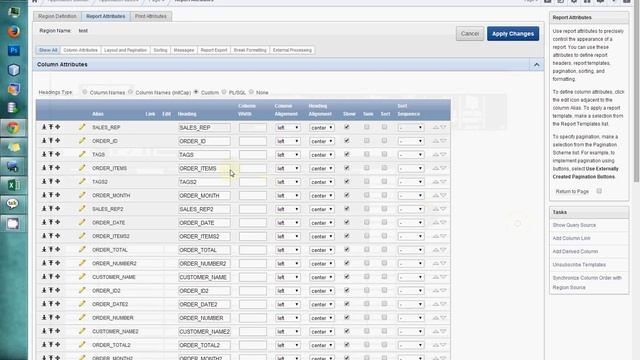
Task: Edit the TAGS column via pencil icon
Action: pyautogui.click(x=82, y=154)
